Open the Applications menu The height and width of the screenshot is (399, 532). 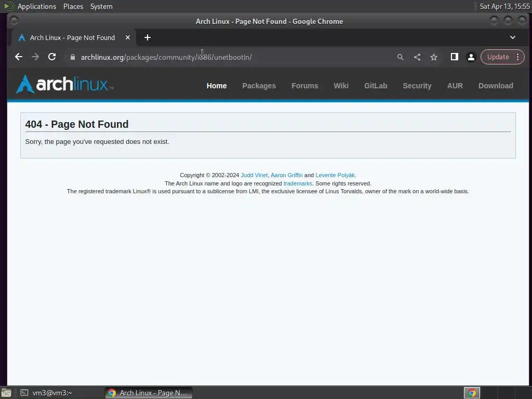pyautogui.click(x=37, y=6)
